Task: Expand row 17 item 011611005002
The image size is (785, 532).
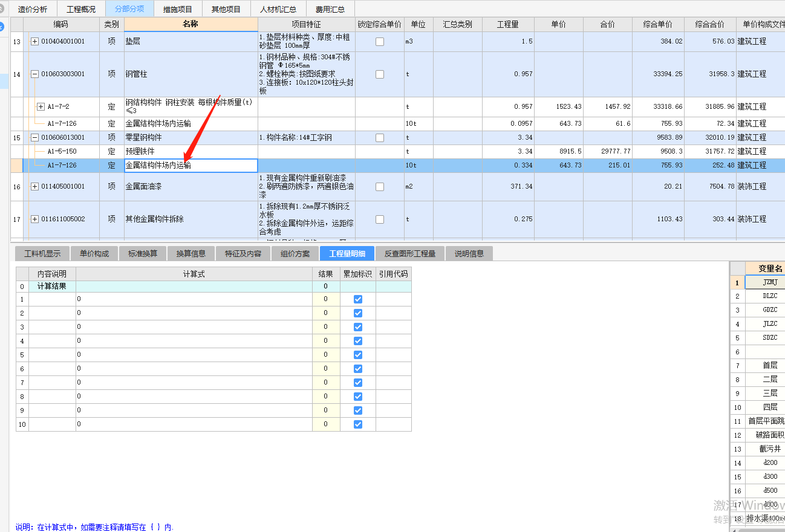Action: 34,219
